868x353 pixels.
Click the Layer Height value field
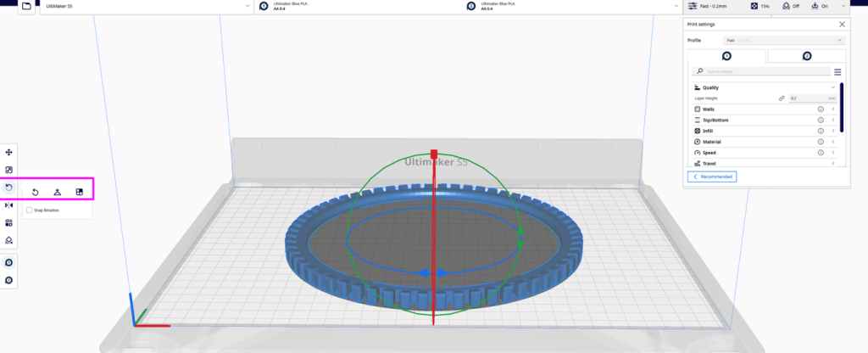pos(814,98)
